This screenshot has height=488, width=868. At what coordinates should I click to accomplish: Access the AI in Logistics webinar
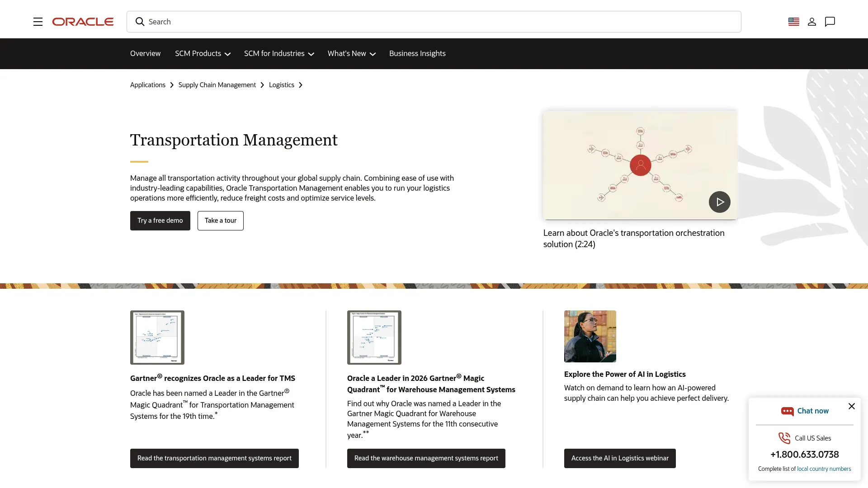[620, 458]
